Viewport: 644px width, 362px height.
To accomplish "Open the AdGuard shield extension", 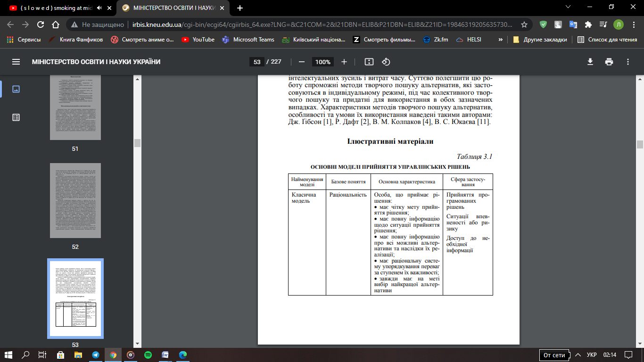I will [x=543, y=25].
